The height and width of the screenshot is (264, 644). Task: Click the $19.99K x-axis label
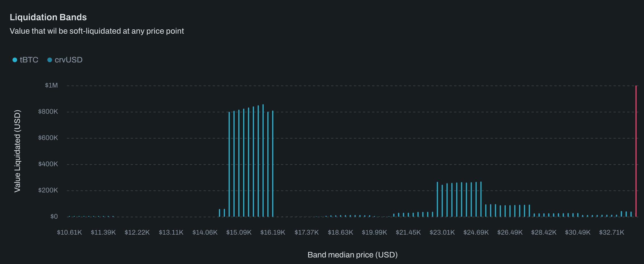374,232
